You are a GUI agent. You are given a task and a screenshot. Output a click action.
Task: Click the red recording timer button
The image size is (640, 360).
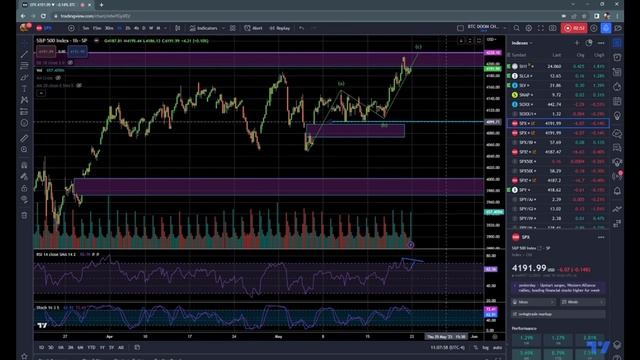[574, 28]
